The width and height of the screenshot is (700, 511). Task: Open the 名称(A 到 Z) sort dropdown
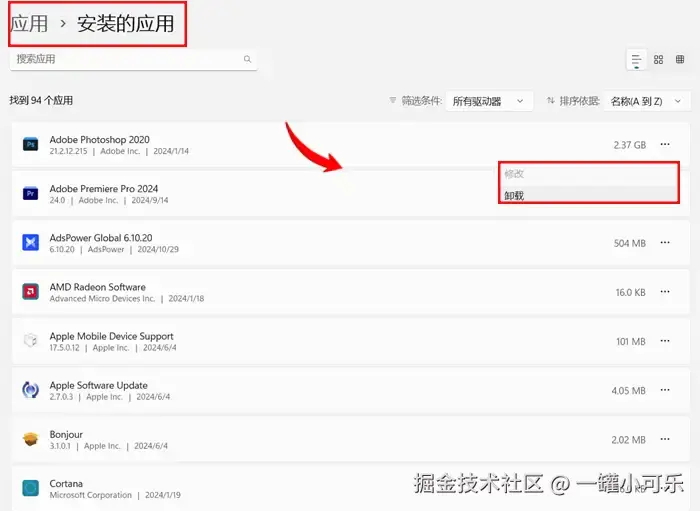[647, 101]
